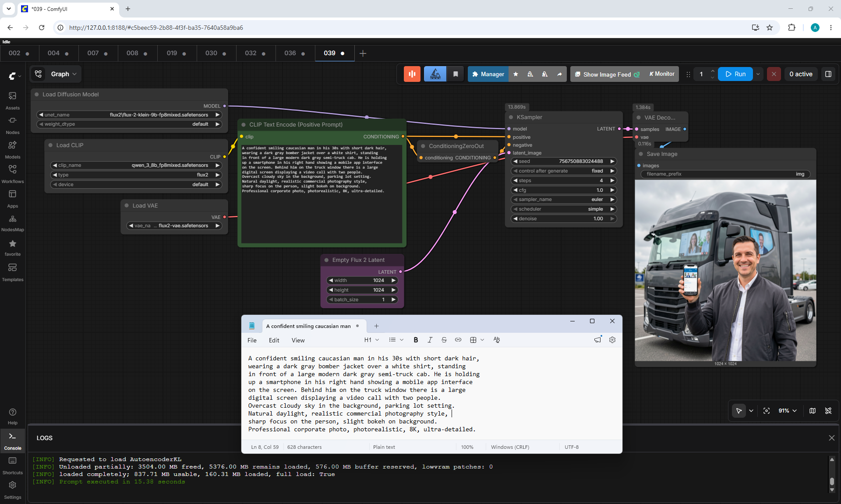Click the 0 active queue button
The image size is (841, 504).
[801, 74]
